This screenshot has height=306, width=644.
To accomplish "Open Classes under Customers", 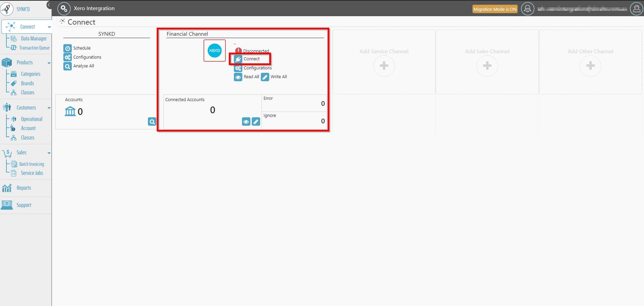I will coord(28,138).
